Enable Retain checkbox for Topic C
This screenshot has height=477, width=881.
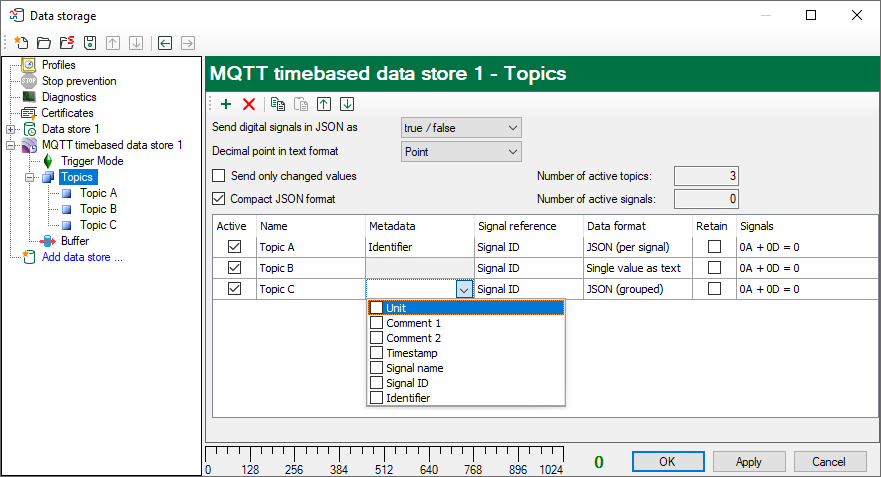tap(714, 289)
